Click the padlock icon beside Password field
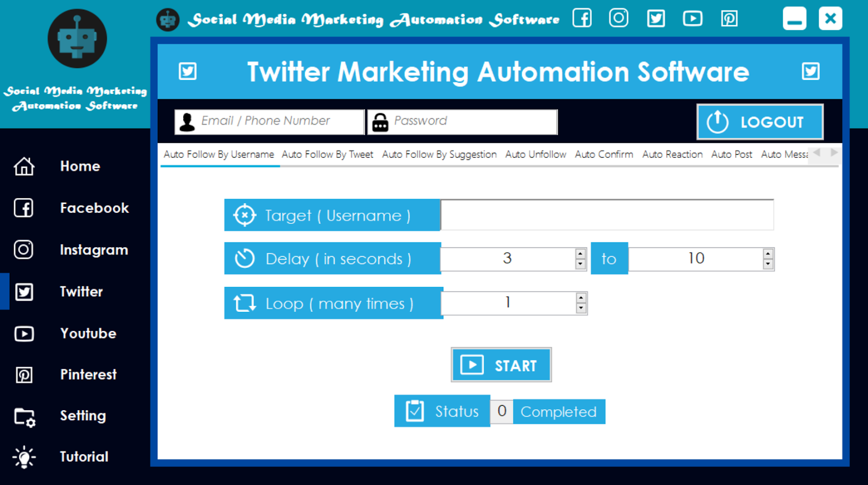The width and height of the screenshot is (868, 485). tap(380, 122)
